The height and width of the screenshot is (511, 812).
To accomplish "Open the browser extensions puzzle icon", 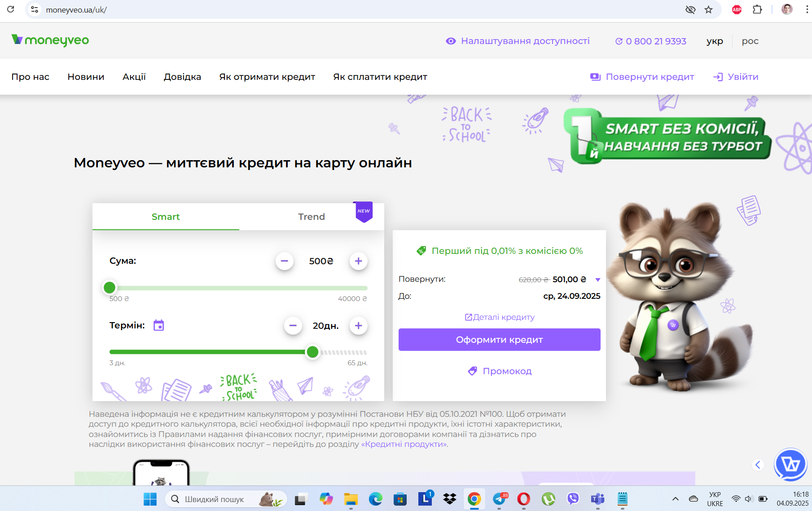I will tap(757, 9).
